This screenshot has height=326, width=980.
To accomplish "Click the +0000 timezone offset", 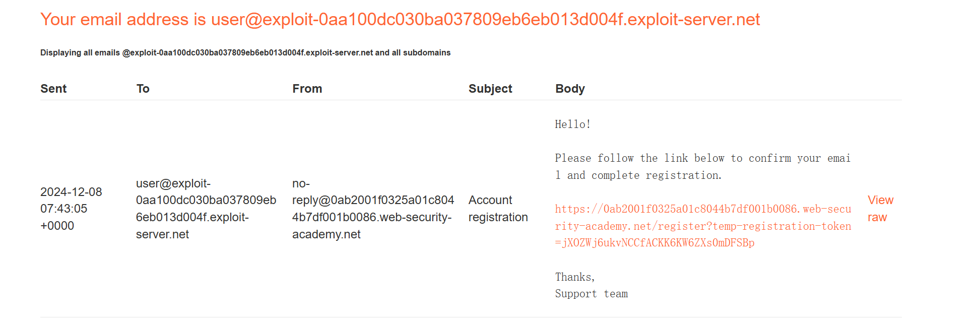I will (x=57, y=226).
